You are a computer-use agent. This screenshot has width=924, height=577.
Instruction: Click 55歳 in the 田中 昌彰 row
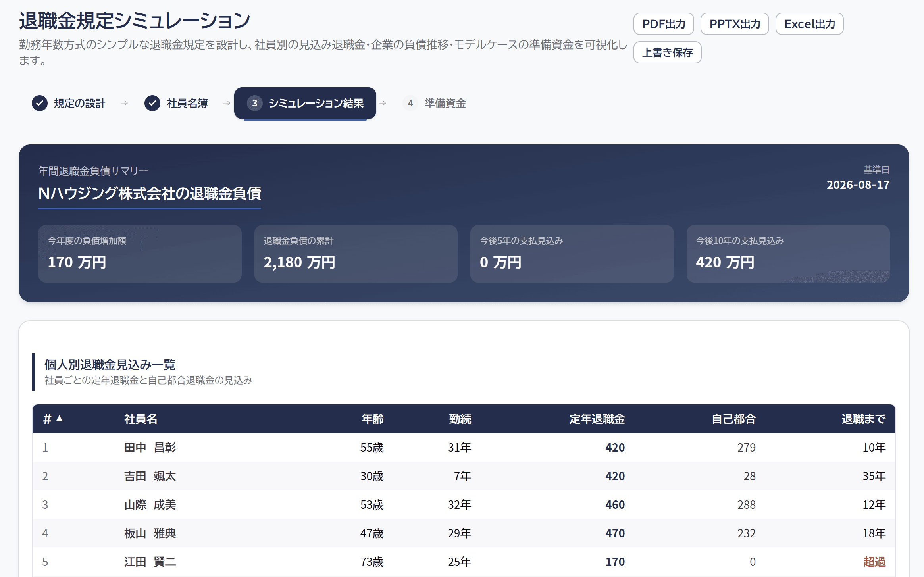point(372,447)
